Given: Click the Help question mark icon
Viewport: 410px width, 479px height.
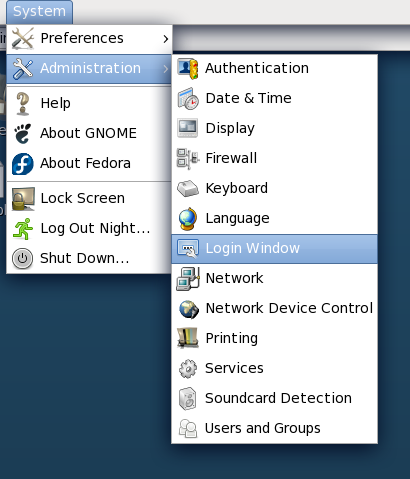Looking at the screenshot, I should click(x=23, y=104).
